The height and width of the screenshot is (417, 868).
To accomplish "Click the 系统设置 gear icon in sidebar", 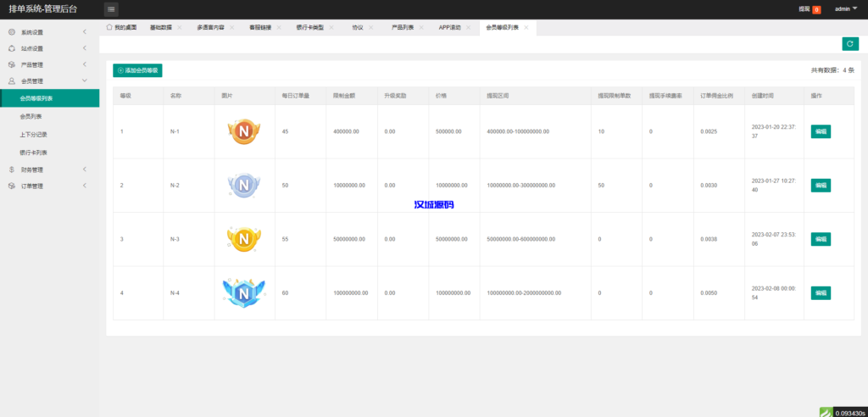I will pyautogui.click(x=12, y=32).
